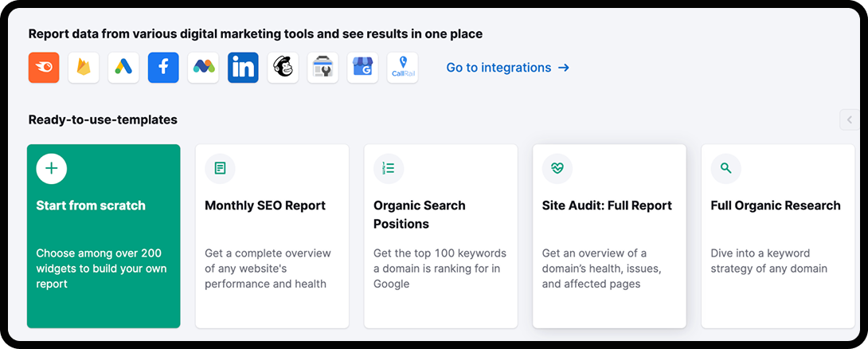Choose the Facebook integration icon

(x=163, y=68)
